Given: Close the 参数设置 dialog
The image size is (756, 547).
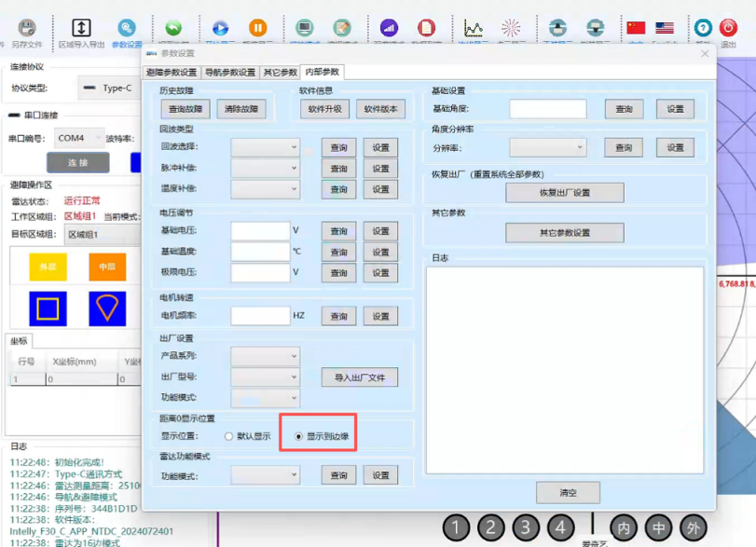Looking at the screenshot, I should click(x=705, y=53).
